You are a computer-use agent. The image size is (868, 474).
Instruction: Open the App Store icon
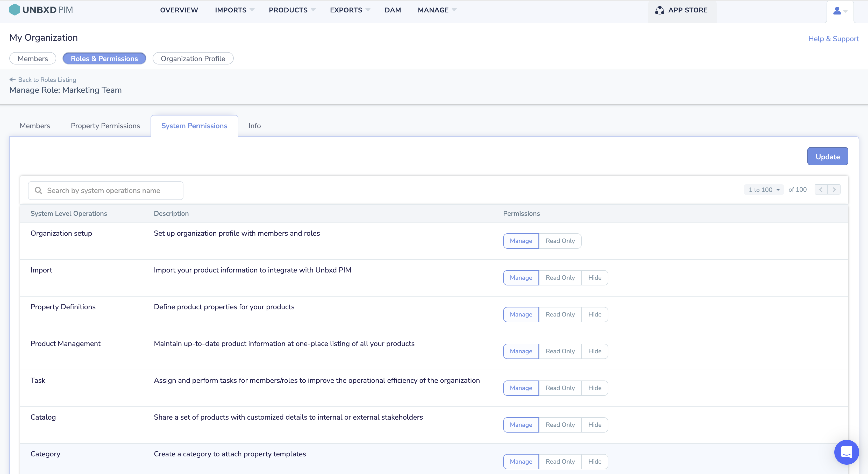pyautogui.click(x=659, y=10)
